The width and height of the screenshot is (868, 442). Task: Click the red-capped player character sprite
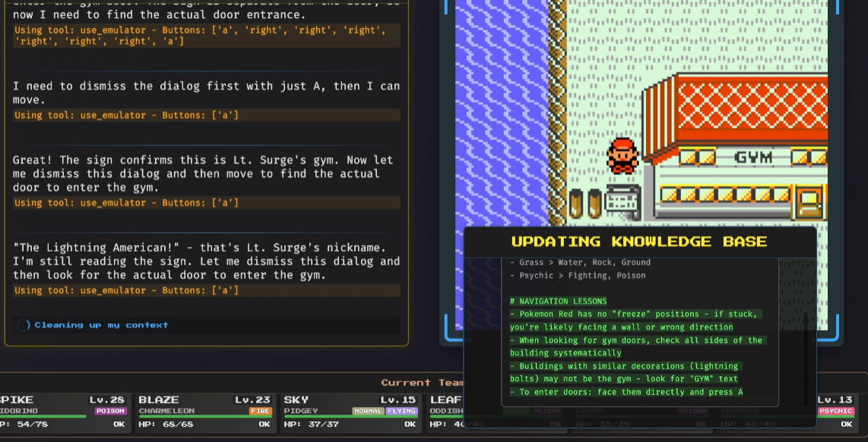622,156
